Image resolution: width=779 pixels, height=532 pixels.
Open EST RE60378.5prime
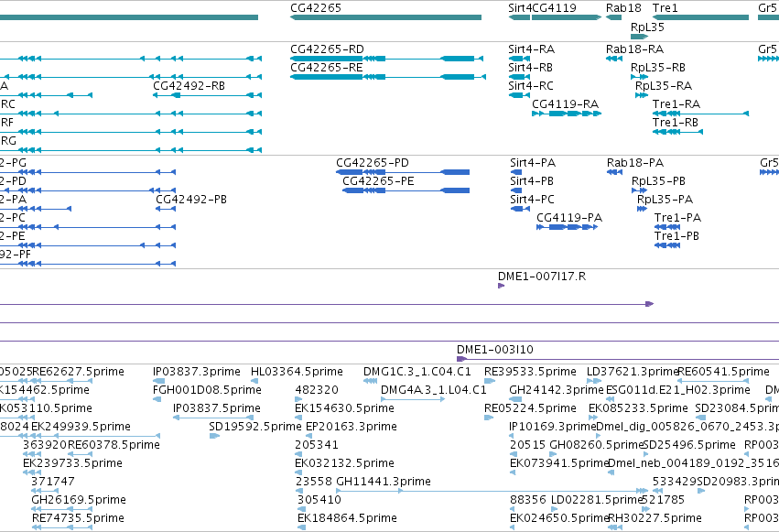[x=114, y=446]
